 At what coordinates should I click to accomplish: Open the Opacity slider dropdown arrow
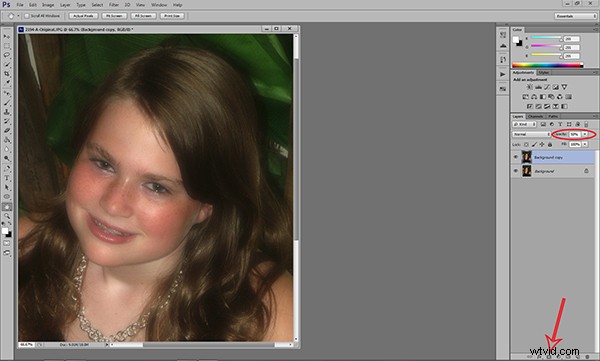pyautogui.click(x=585, y=134)
